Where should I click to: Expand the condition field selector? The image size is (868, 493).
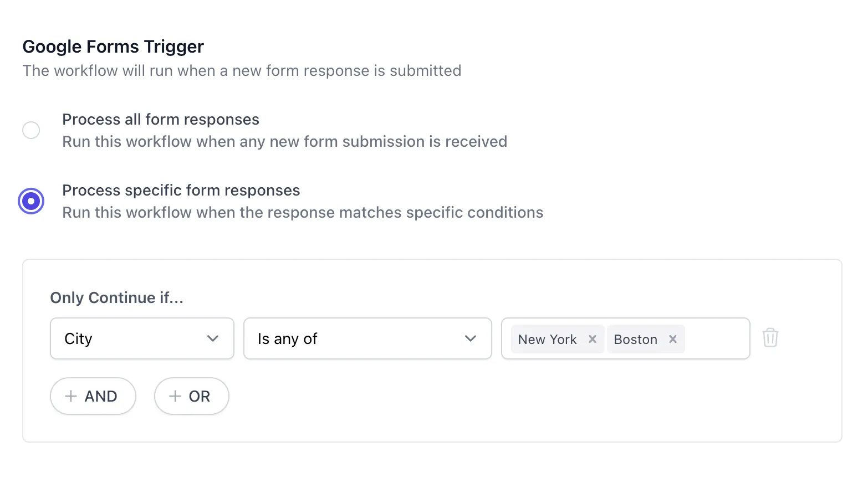tap(142, 338)
